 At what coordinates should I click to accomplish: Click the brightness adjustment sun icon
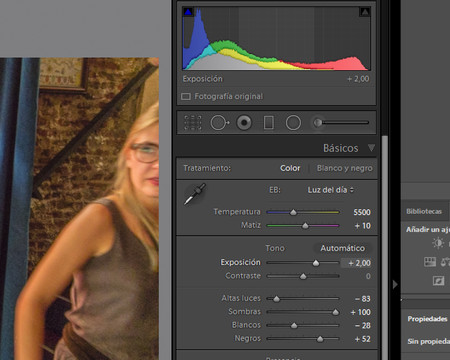pyautogui.click(x=438, y=243)
